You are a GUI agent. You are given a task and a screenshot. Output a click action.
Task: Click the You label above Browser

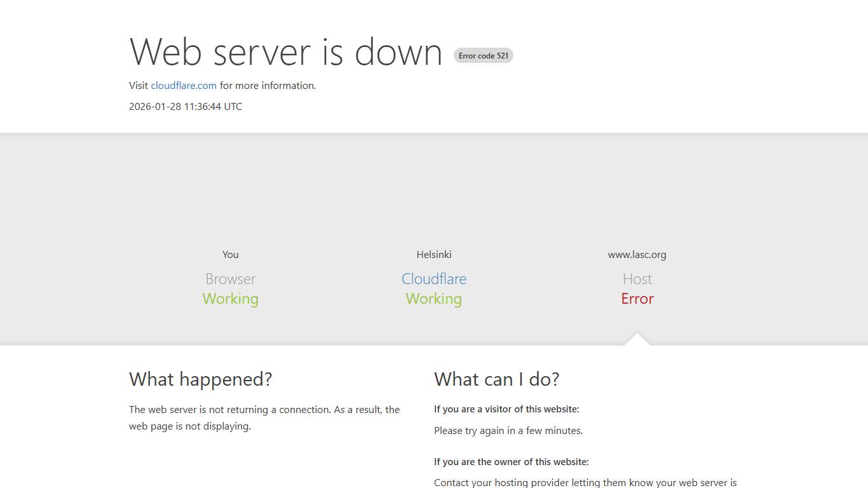click(230, 254)
